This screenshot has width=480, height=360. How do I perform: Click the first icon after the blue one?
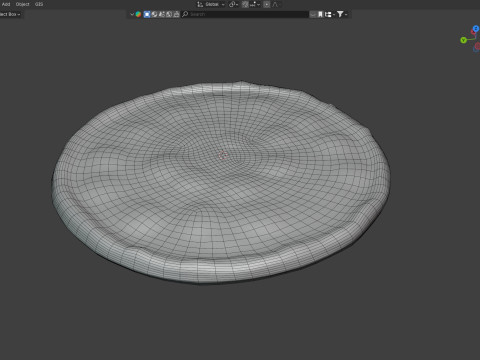click(154, 14)
